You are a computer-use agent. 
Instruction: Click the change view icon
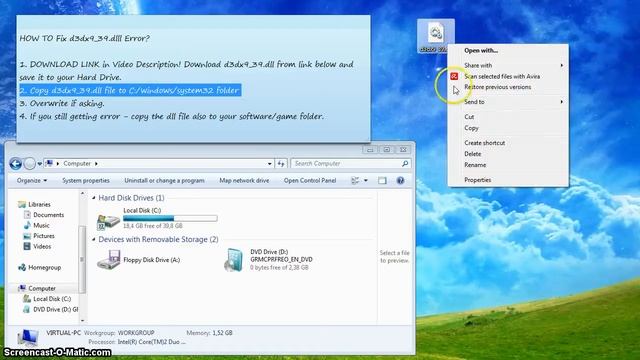(x=355, y=180)
